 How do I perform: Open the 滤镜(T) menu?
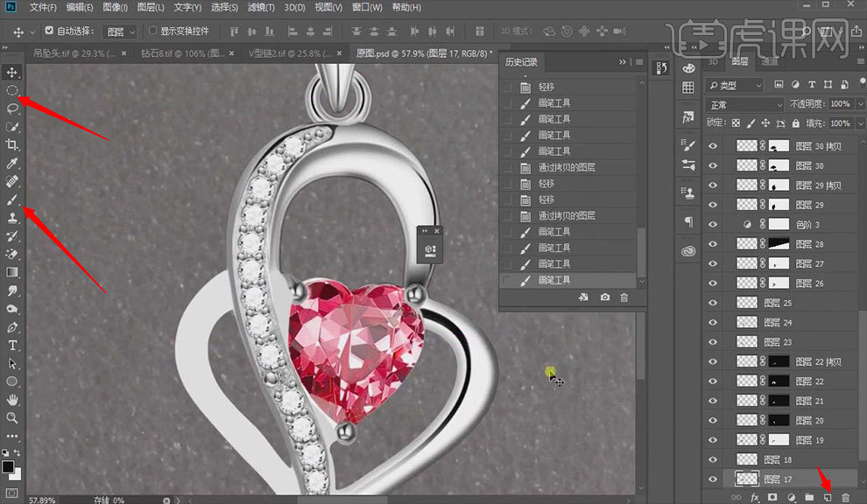click(x=262, y=7)
